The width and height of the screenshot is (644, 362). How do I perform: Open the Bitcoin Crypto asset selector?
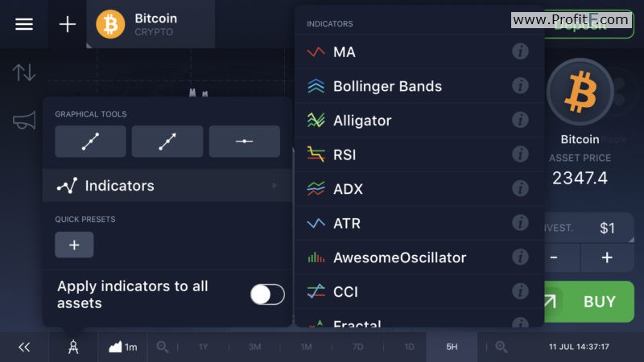coord(151,24)
